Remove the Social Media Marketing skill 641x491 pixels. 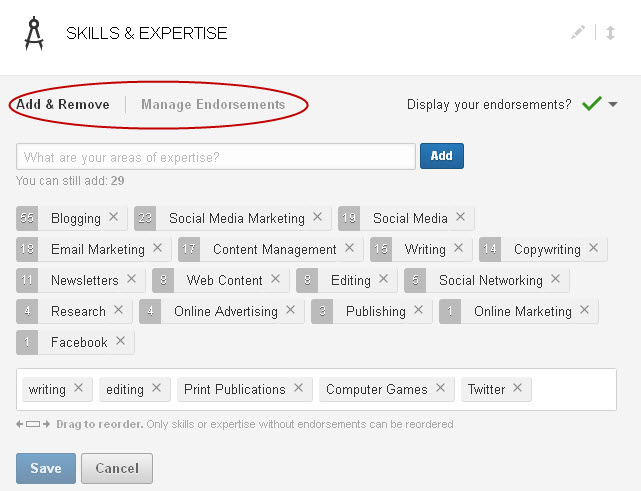coord(318,217)
